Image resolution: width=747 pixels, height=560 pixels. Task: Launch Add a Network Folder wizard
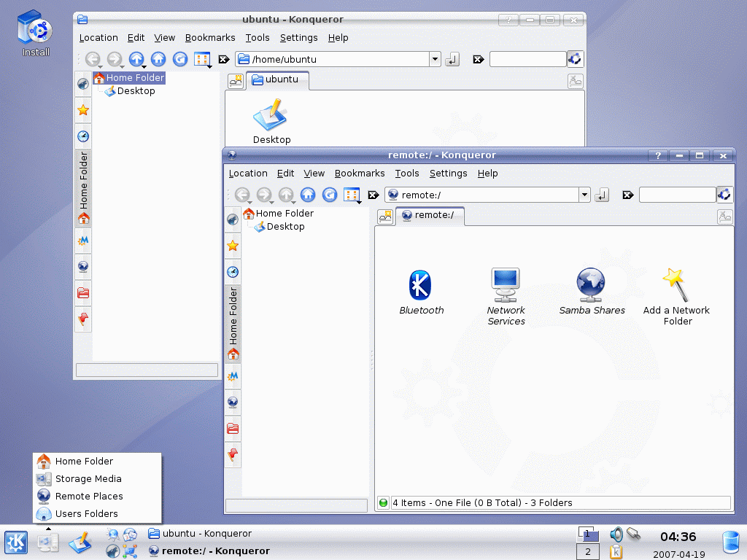click(676, 296)
